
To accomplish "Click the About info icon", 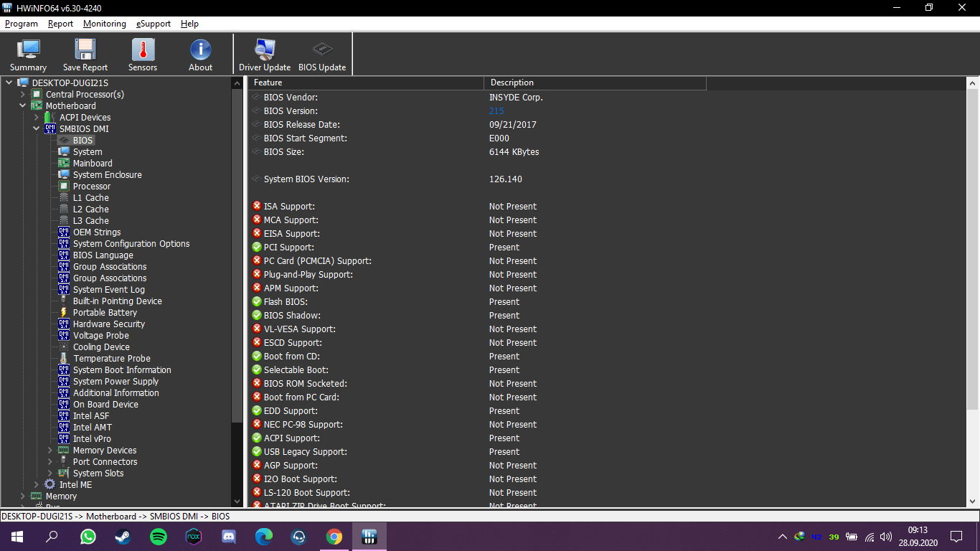I will click(200, 55).
